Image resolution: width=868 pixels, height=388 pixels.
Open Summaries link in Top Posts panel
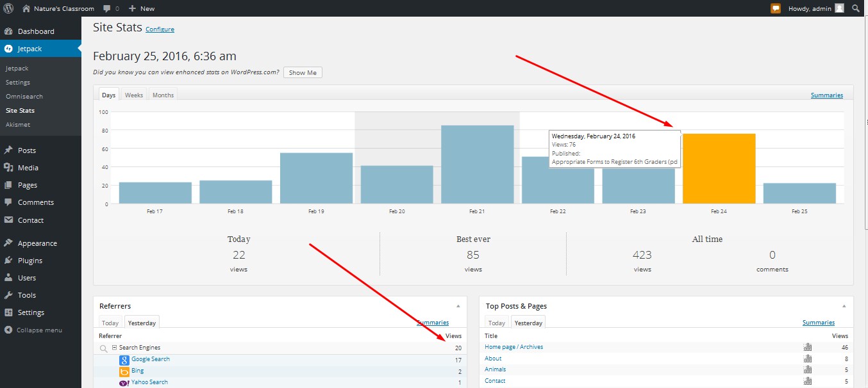tap(819, 323)
